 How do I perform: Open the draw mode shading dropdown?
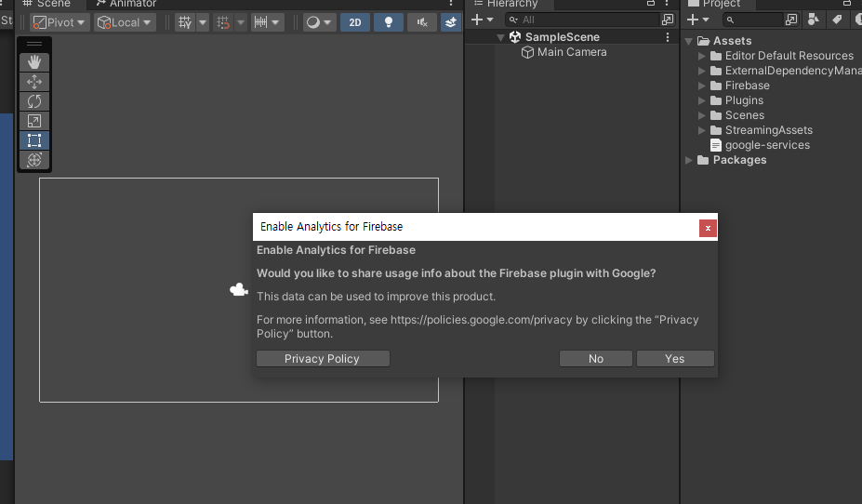tap(319, 22)
